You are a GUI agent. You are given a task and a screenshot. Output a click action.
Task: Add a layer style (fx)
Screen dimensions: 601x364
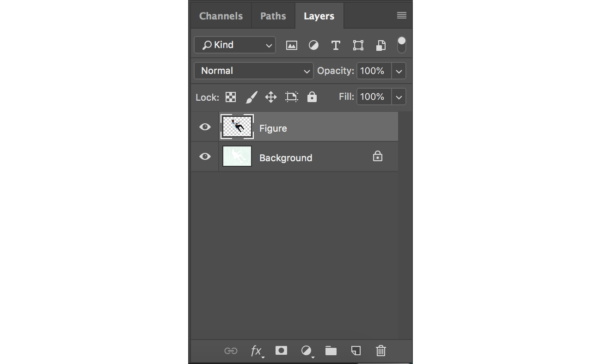click(257, 351)
